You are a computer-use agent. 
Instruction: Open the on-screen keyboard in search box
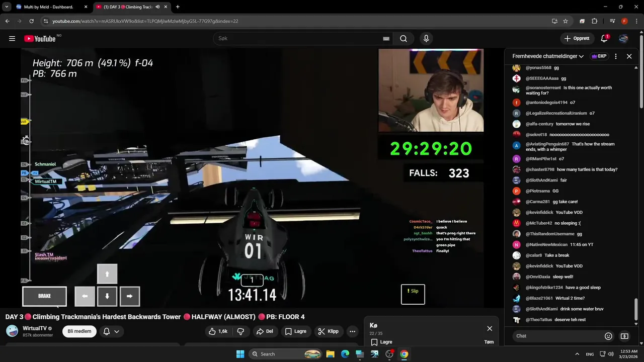pos(386,39)
